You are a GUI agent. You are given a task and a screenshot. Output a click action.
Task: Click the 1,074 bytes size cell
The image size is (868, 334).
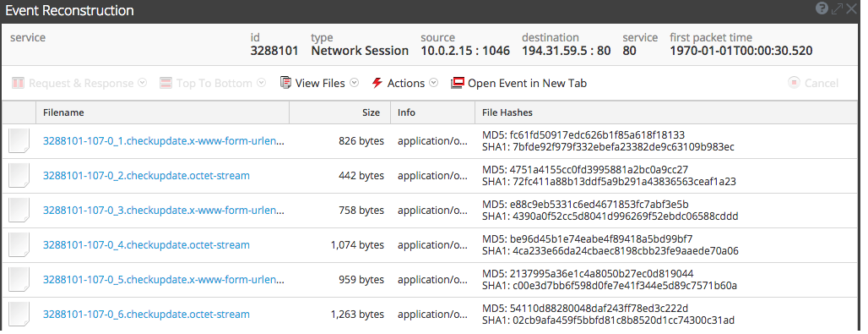[357, 244]
